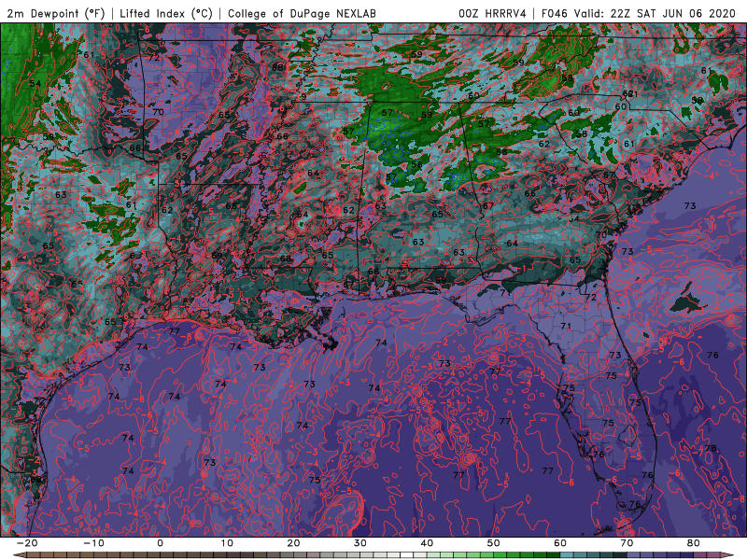This screenshot has width=747, height=560.
Task: Click the '20' color scale label
Action: 293,543
